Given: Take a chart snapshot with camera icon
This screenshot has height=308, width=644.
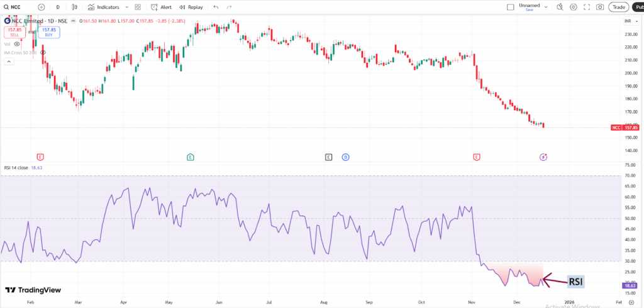Looking at the screenshot, I should [601, 7].
